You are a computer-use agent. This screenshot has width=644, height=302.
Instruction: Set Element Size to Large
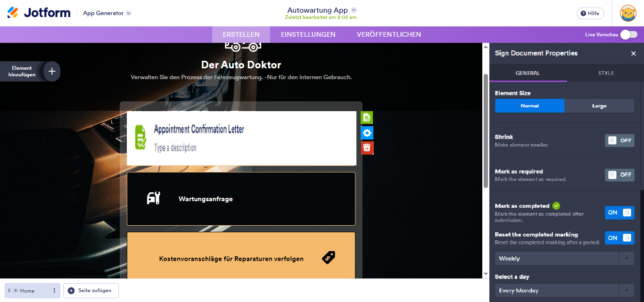[599, 106]
